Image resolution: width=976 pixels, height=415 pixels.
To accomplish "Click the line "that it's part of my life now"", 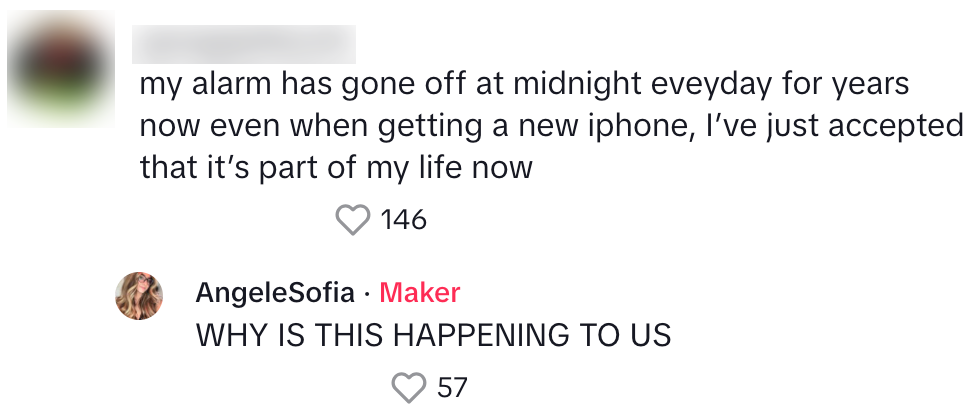I will (x=336, y=168).
